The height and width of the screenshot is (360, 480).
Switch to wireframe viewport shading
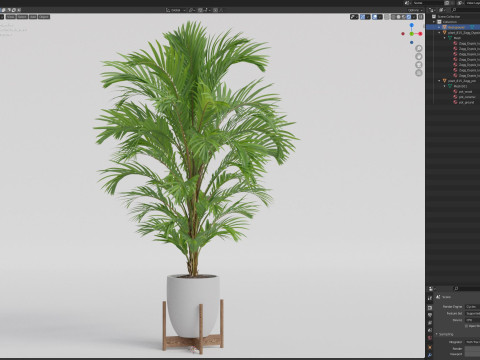tap(394, 17)
